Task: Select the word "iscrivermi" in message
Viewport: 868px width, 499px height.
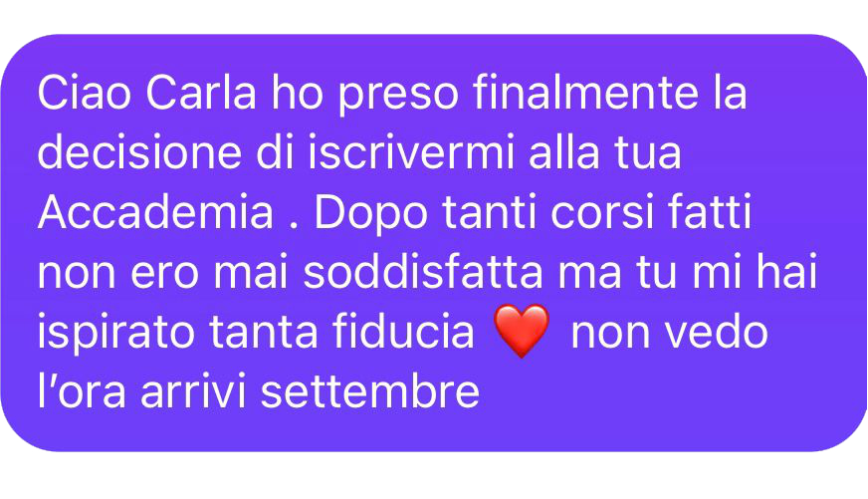Action: tap(411, 152)
